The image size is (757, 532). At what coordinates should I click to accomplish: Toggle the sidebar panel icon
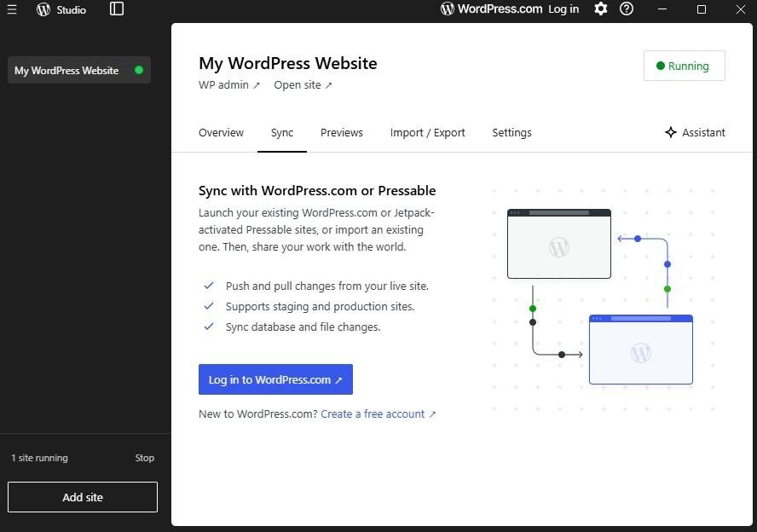pyautogui.click(x=116, y=9)
